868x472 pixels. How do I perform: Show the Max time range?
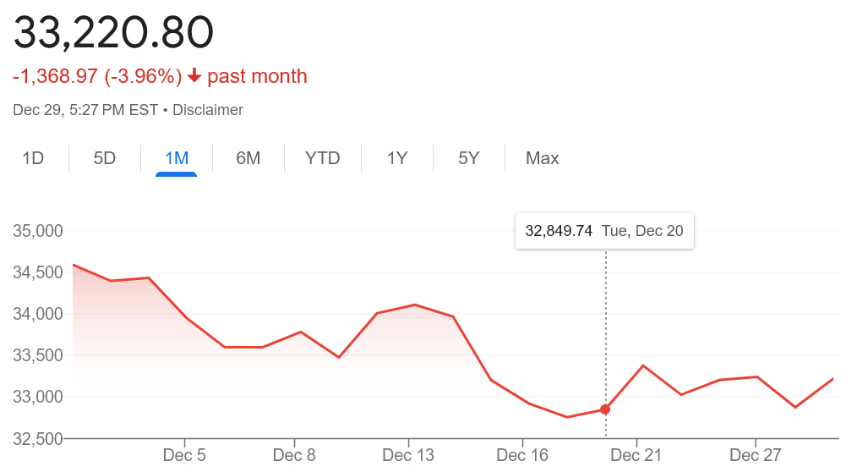[x=542, y=158]
